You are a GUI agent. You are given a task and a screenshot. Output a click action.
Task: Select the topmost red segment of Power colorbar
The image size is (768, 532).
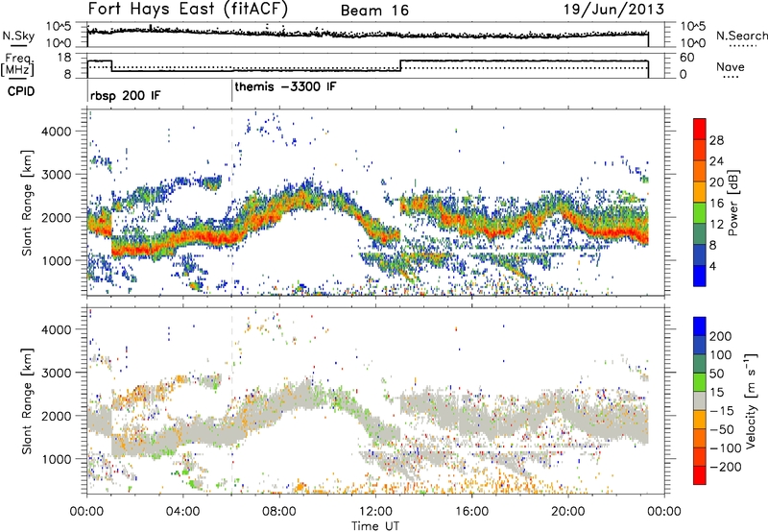point(700,129)
